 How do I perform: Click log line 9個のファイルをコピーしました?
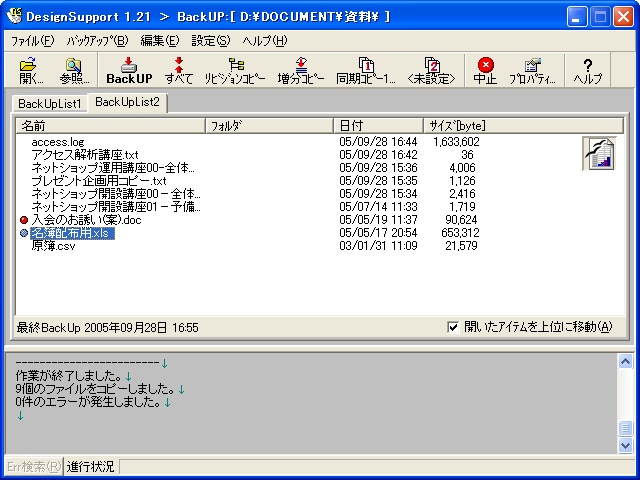coord(96,389)
